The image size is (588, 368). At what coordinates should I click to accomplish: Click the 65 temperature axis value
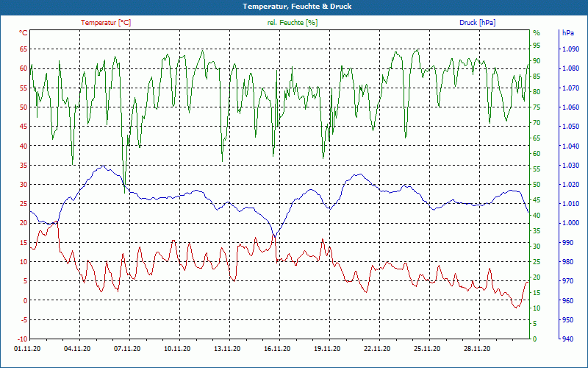[x=24, y=49]
